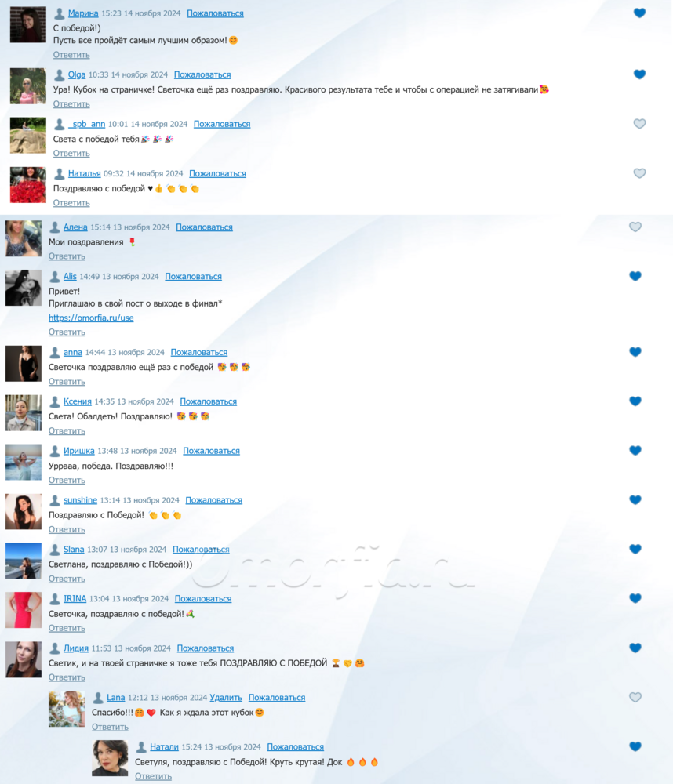Screen dimensions: 673x784
Task: Reply to Иришка's comment
Action: coord(67,481)
